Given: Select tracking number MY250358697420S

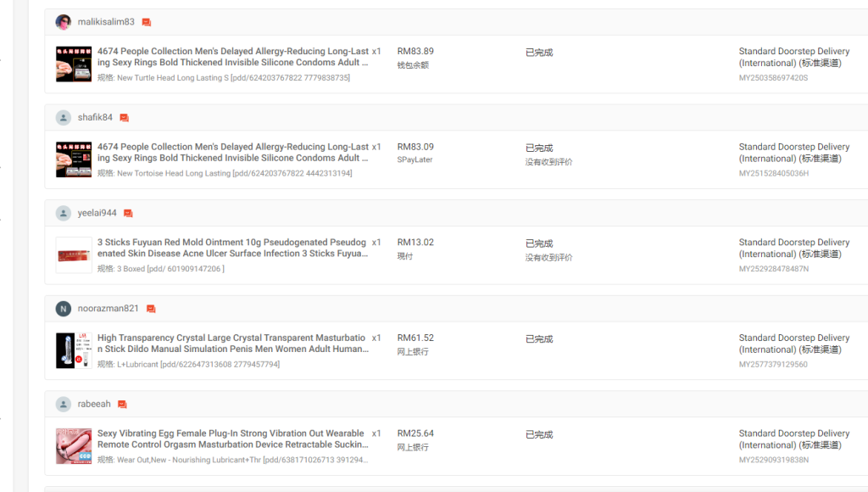Looking at the screenshot, I should (x=773, y=77).
